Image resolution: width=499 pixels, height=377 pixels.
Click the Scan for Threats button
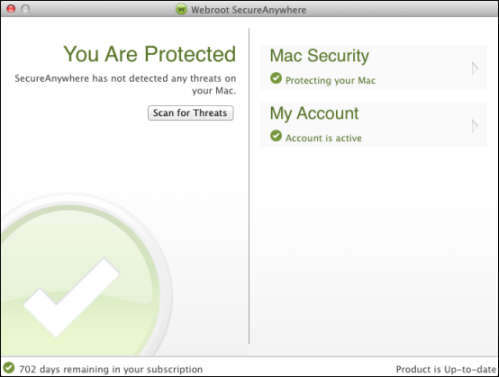point(190,113)
